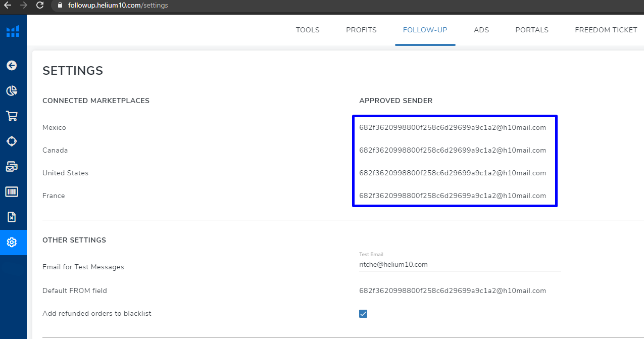644x339 pixels.
Task: Open the pie chart dashboard icon
Action: click(12, 91)
